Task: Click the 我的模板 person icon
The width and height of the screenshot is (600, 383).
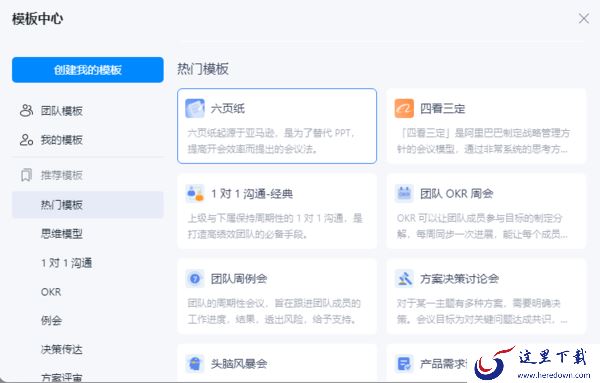Action: 26,140
